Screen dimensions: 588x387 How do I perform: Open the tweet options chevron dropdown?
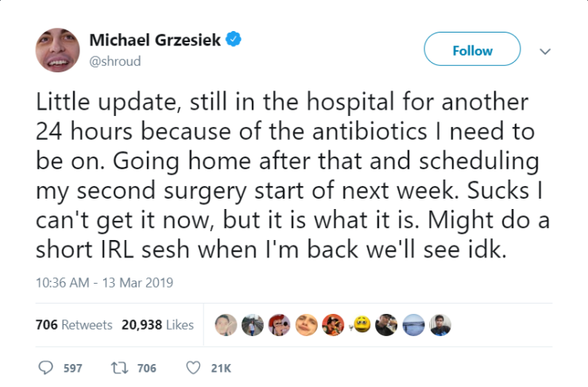click(x=545, y=50)
